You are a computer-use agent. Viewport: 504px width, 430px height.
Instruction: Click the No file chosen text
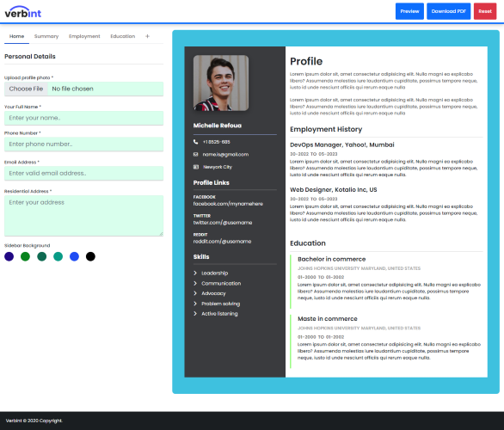tap(72, 89)
